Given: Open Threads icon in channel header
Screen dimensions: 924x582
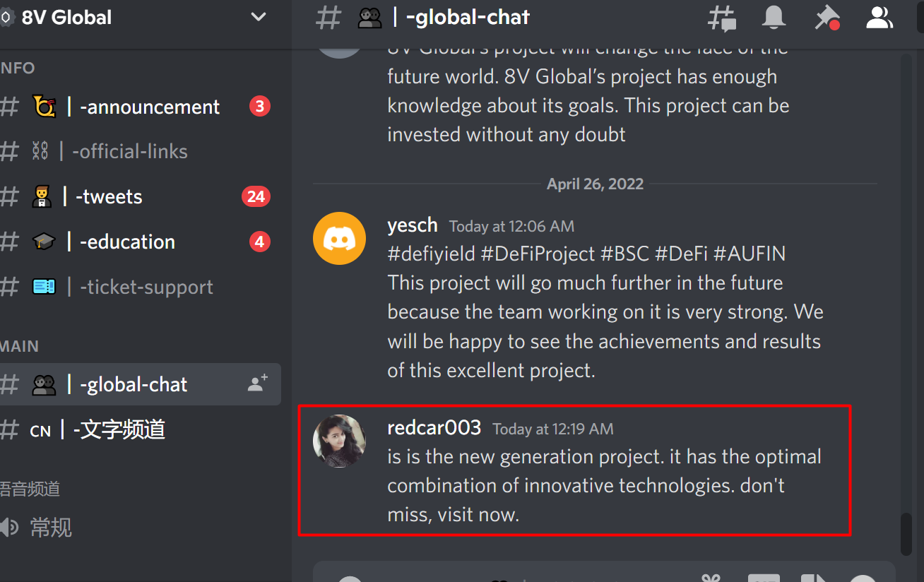Looking at the screenshot, I should tap(721, 18).
